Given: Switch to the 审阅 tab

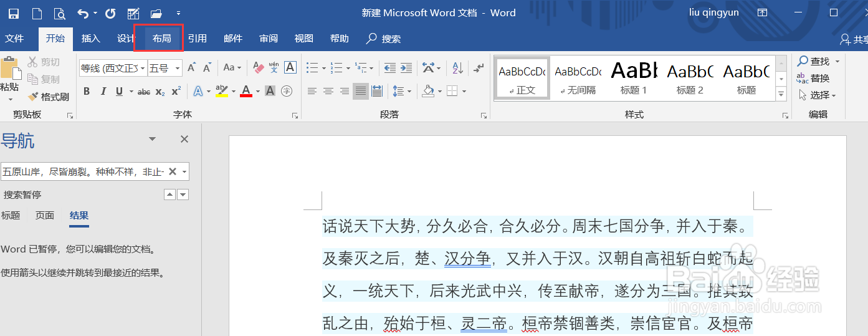Looking at the screenshot, I should [x=269, y=39].
